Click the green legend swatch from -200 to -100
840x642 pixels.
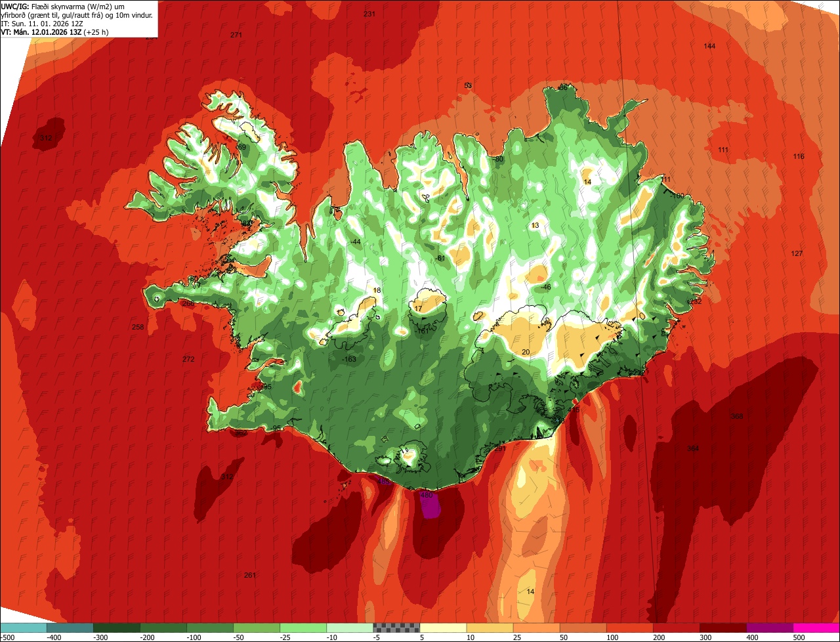tap(163, 628)
